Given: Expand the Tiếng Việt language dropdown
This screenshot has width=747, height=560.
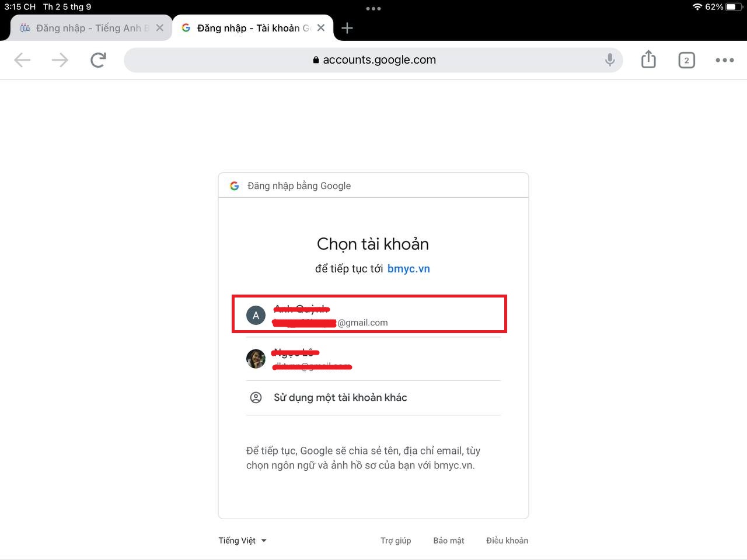Looking at the screenshot, I should coord(243,541).
